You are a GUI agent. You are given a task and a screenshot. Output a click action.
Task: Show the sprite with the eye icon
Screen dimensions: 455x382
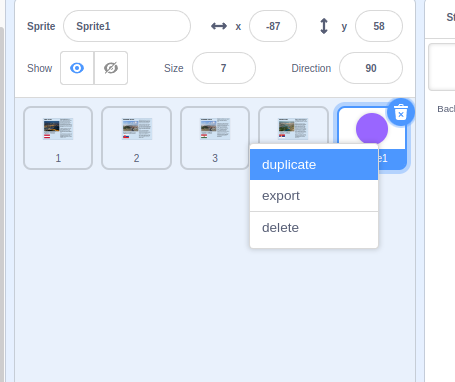pyautogui.click(x=77, y=68)
